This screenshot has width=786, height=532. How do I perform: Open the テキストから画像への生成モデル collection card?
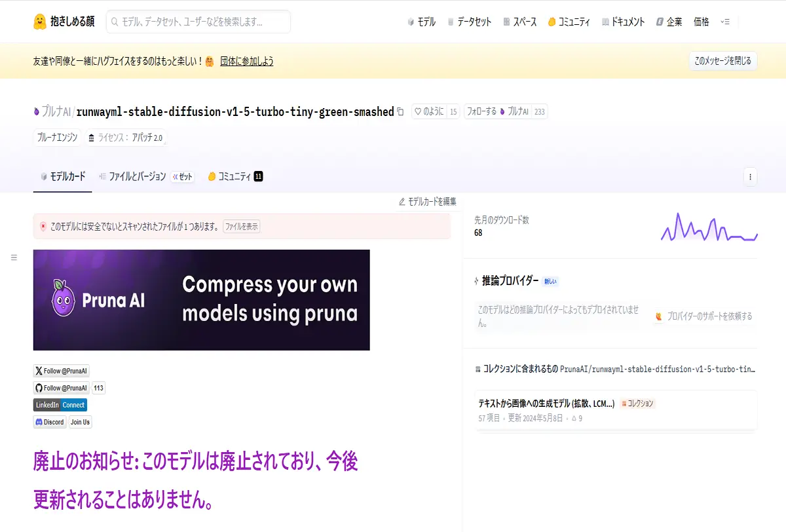point(616,410)
